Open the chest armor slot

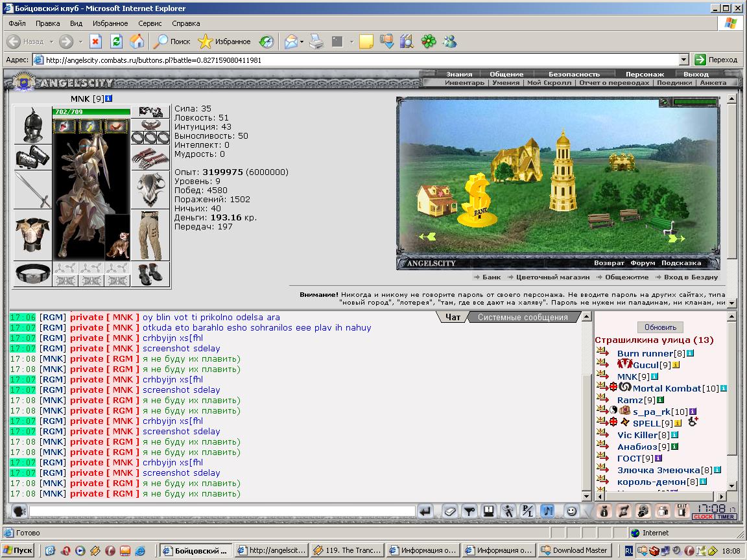tap(32, 235)
